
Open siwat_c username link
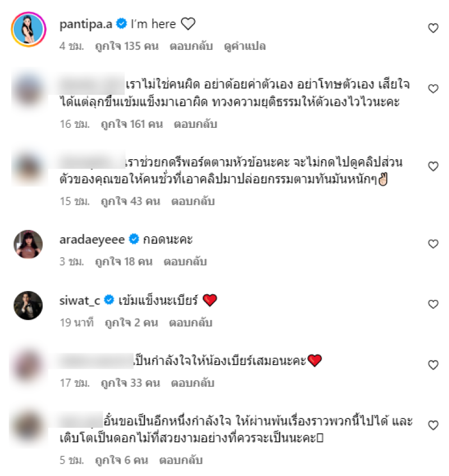80,301
